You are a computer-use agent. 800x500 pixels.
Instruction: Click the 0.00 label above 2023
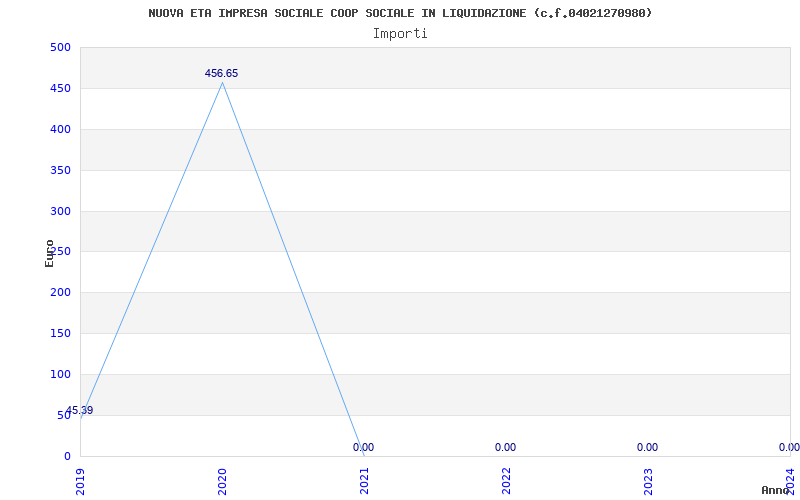point(647,447)
